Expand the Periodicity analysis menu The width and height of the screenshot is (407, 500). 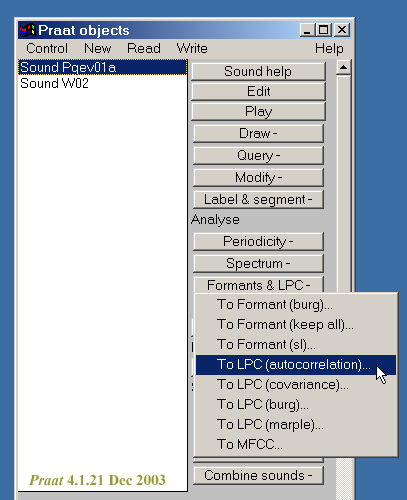click(258, 241)
